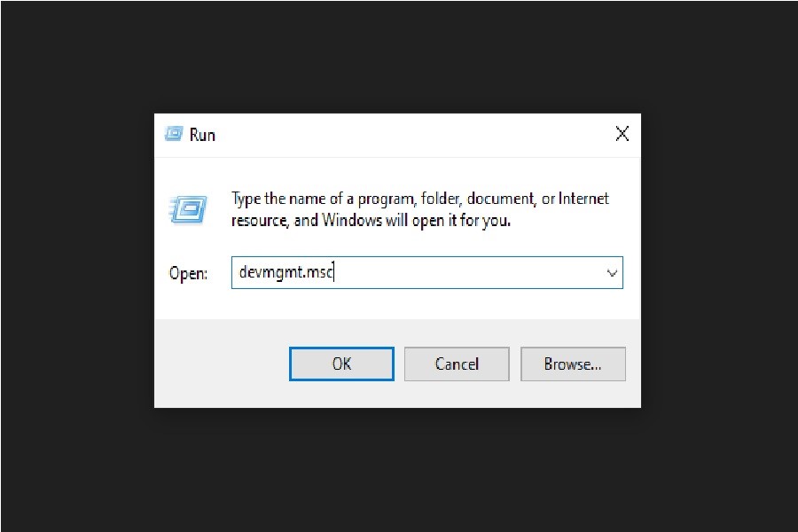798x532 pixels.
Task: Click the "Open:" label
Action: (188, 273)
